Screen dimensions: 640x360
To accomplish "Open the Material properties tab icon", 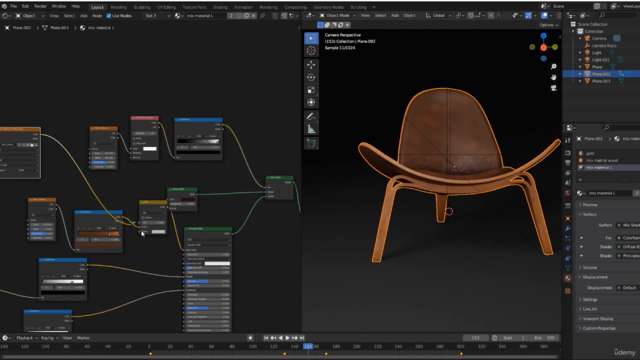I will click(568, 278).
